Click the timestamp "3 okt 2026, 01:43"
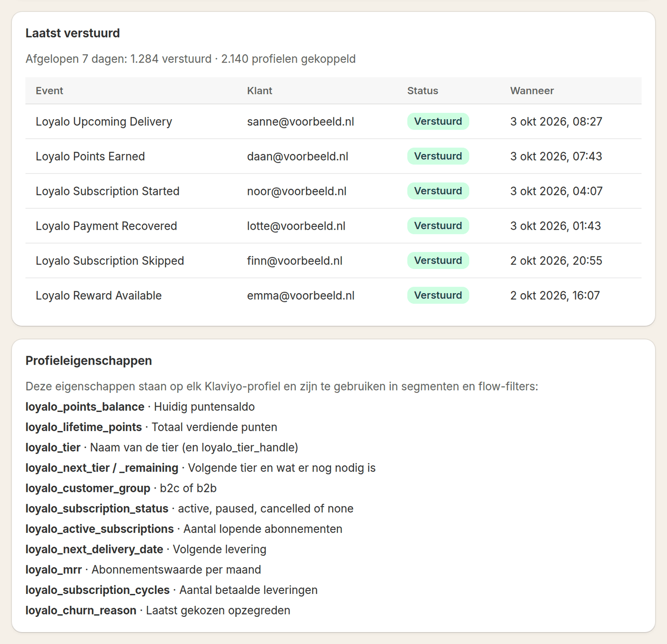The height and width of the screenshot is (644, 667). pyautogui.click(x=556, y=226)
